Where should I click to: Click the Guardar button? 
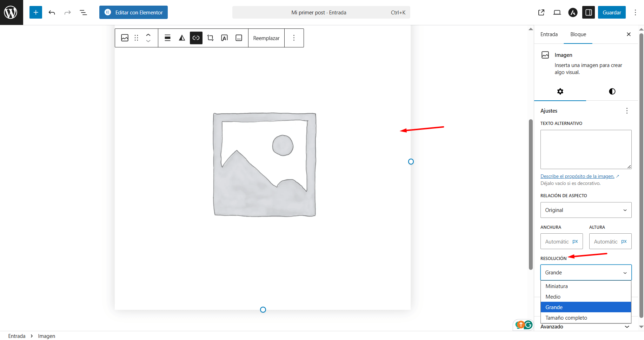coord(612,13)
